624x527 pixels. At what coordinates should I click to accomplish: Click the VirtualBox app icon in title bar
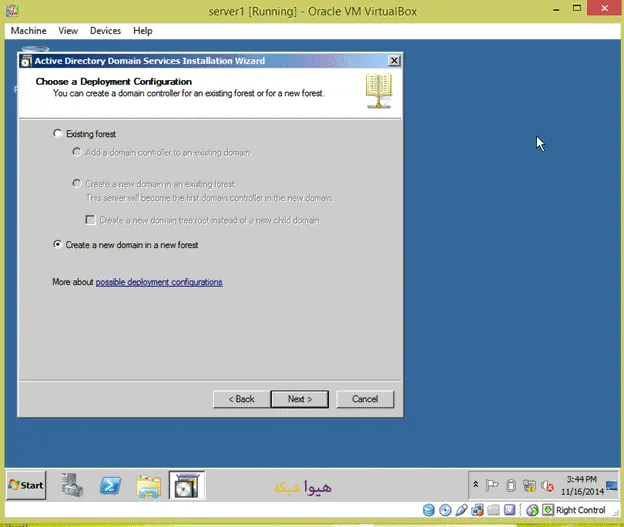tap(12, 11)
